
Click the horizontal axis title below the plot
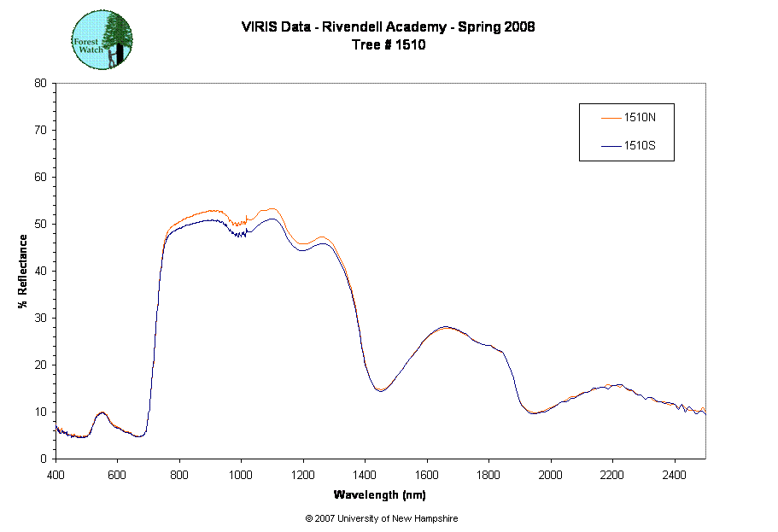[380, 494]
